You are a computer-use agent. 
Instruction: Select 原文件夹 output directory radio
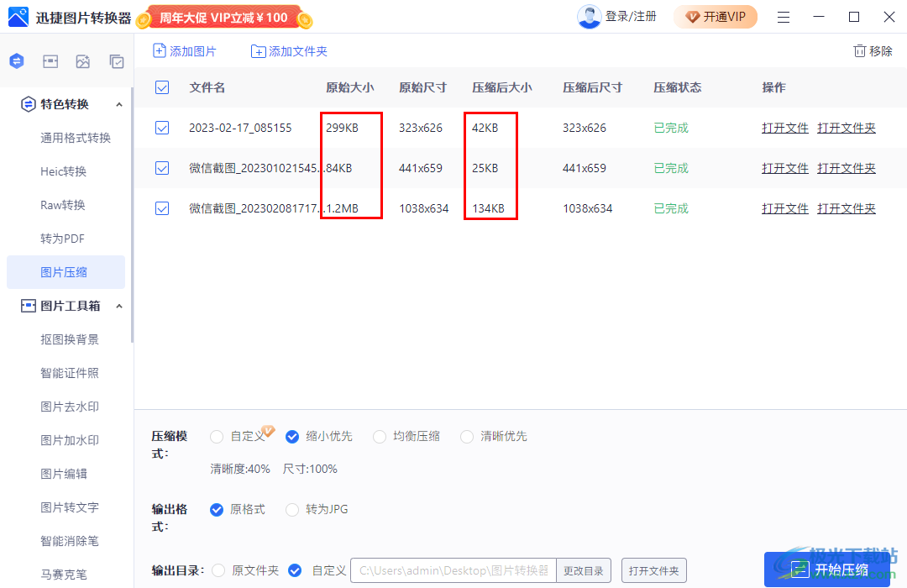(218, 570)
